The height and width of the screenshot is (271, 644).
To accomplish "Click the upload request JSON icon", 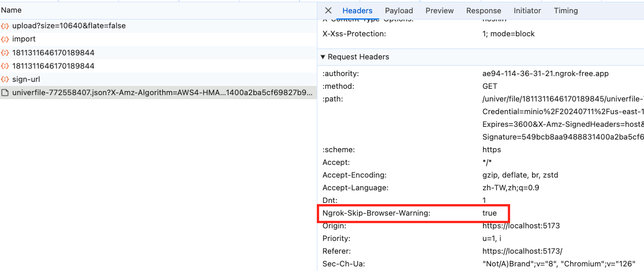I will 5,26.
